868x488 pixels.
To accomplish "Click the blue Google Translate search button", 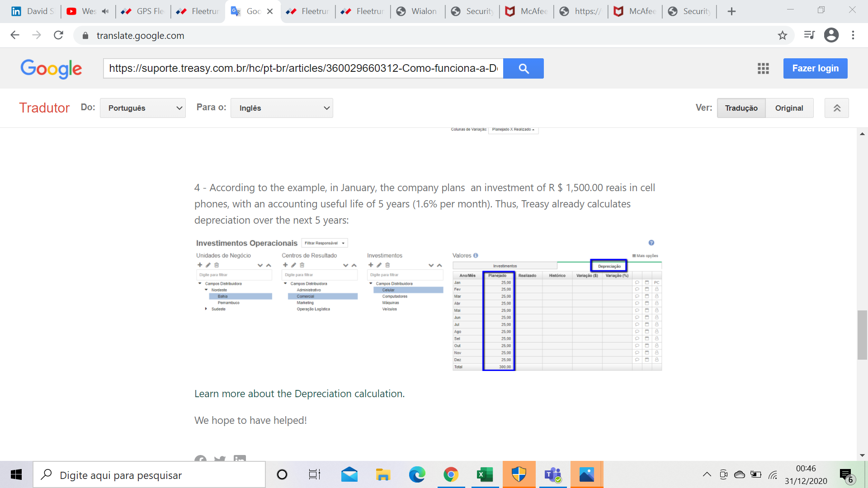I will 523,68.
